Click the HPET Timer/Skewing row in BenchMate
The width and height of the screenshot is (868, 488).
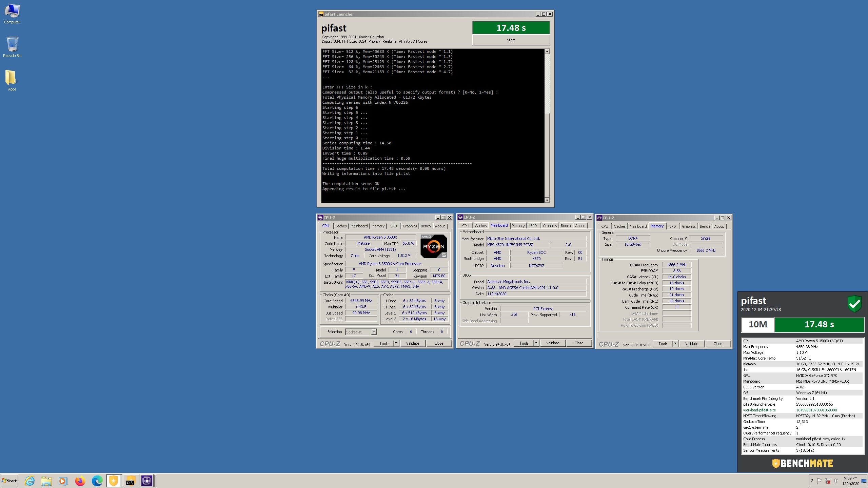click(803, 416)
